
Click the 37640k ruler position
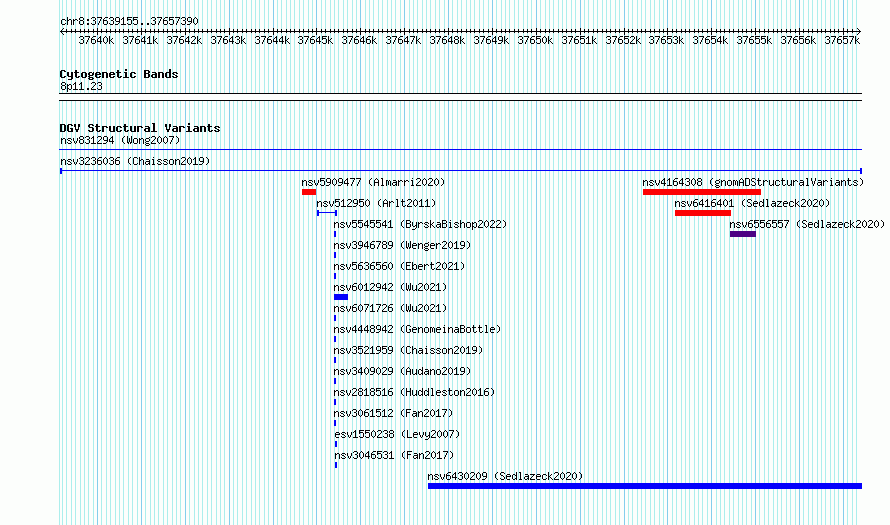click(x=96, y=40)
